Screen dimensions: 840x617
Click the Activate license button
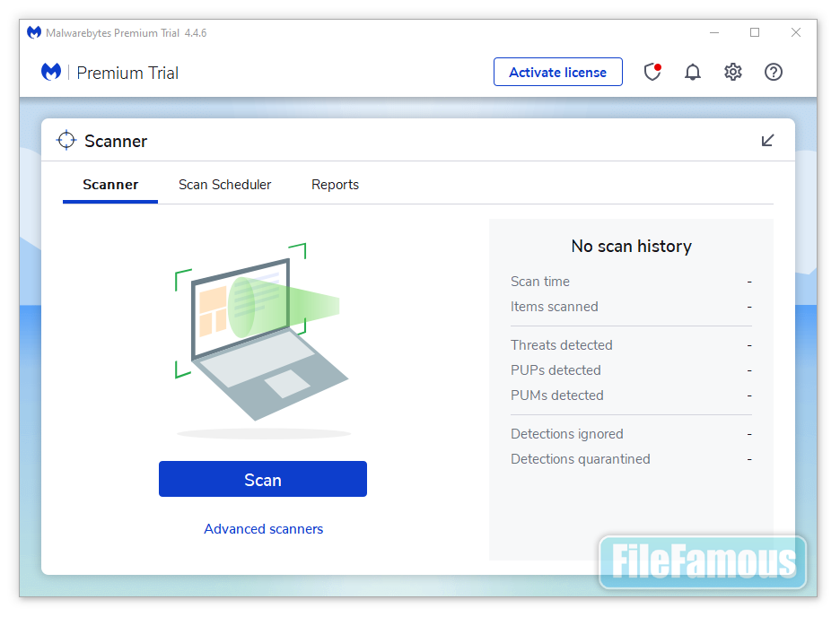pos(557,72)
